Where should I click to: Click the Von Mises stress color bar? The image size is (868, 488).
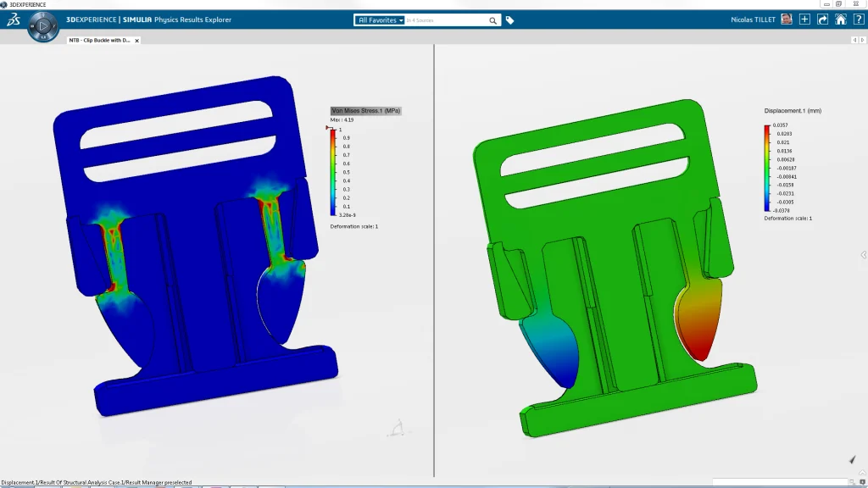coord(333,172)
